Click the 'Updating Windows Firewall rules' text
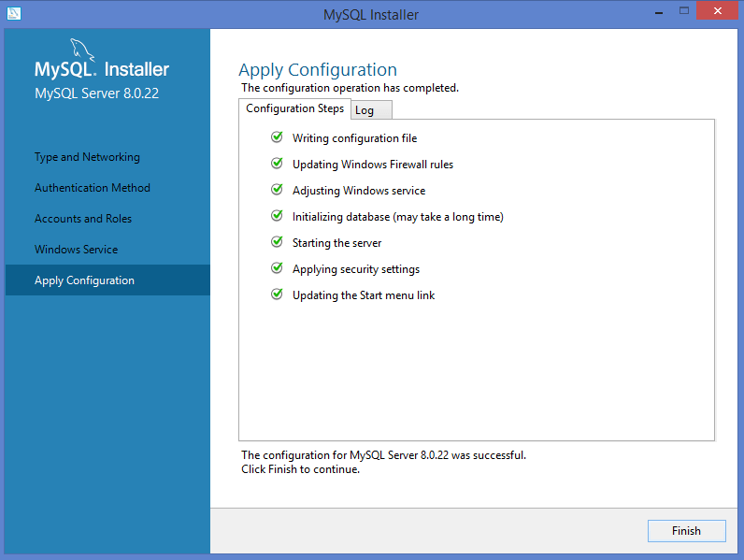744x560 pixels. 373,165
